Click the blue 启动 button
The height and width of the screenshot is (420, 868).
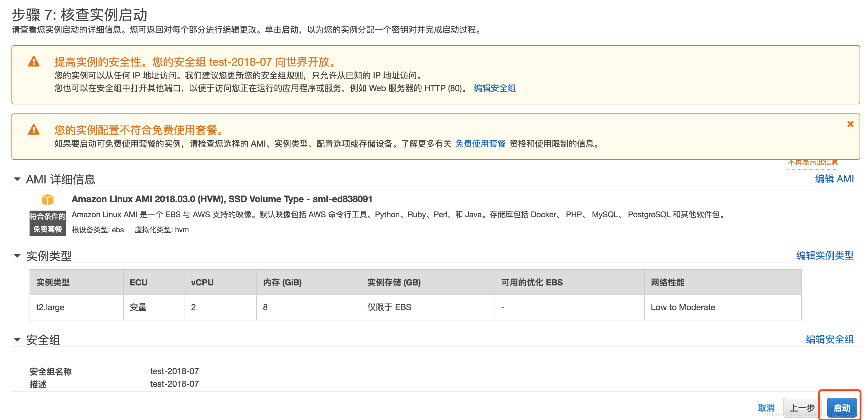841,408
